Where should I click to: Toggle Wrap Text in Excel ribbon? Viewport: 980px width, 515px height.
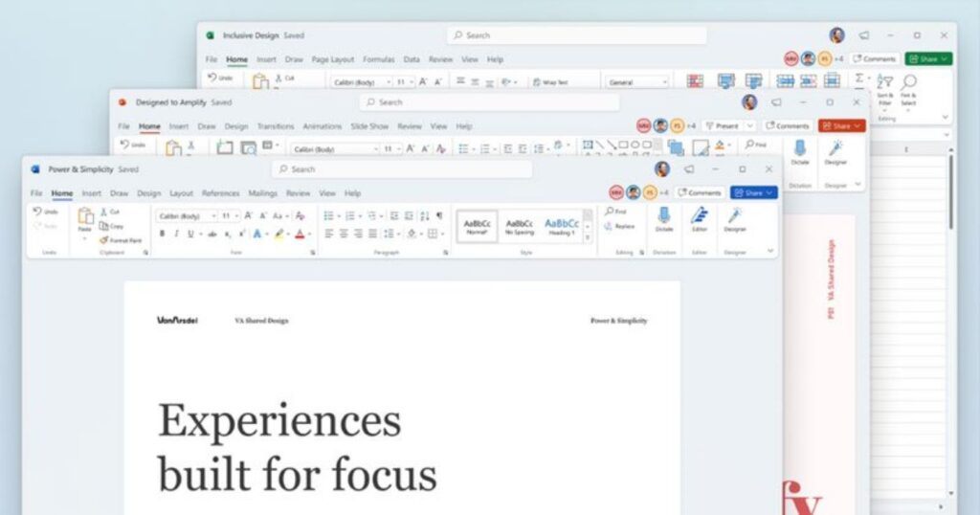click(x=550, y=82)
